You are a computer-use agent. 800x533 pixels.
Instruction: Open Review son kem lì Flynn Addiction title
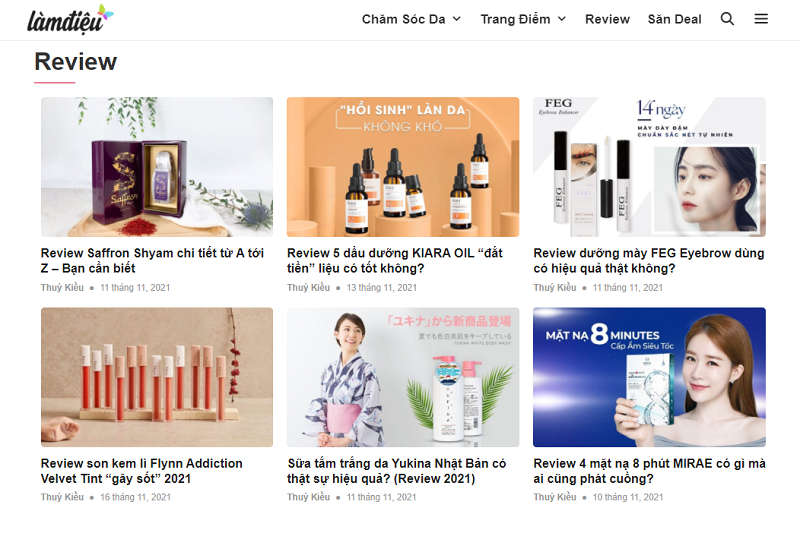141,471
